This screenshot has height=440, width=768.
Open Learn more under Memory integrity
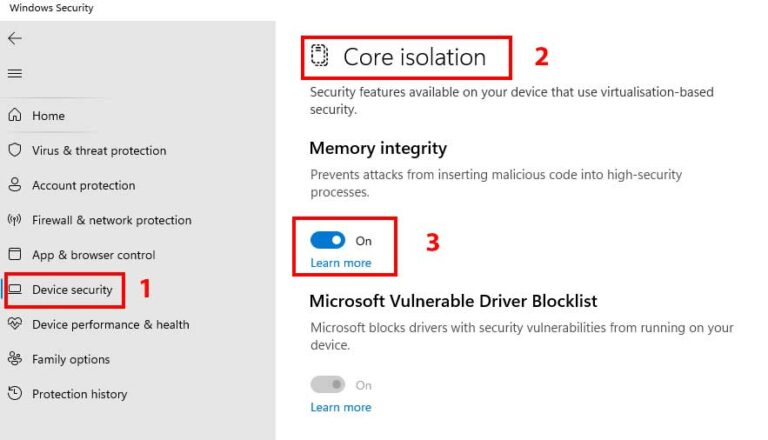340,263
